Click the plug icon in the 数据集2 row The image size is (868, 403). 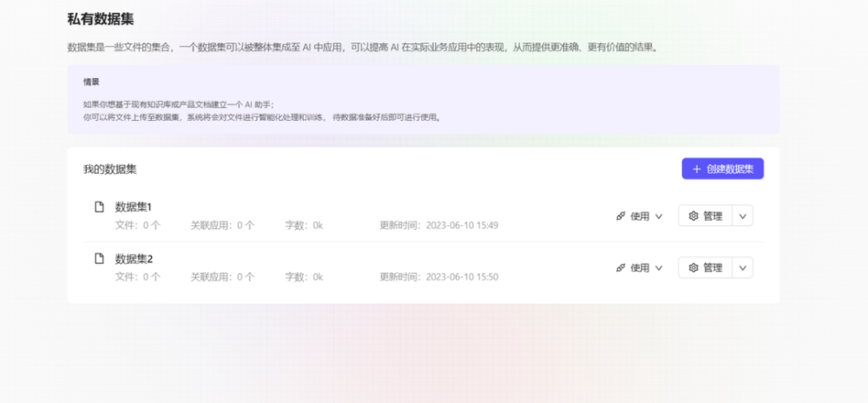(621, 268)
